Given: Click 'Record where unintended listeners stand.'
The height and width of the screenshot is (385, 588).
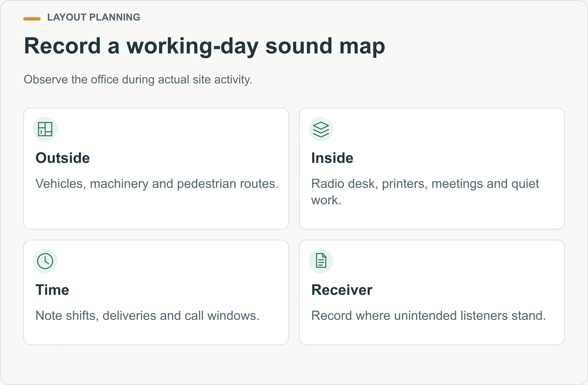Looking at the screenshot, I should coord(429,316).
